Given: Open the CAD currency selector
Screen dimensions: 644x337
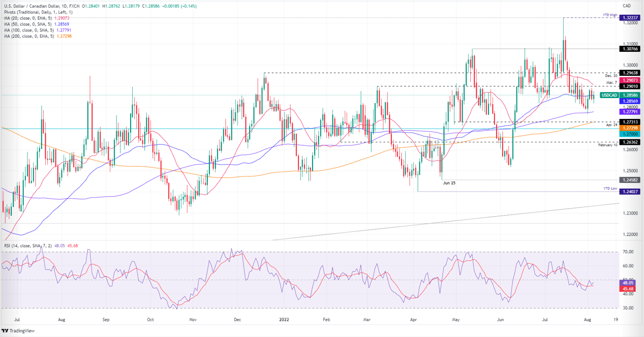Looking at the screenshot, I should (x=626, y=6).
